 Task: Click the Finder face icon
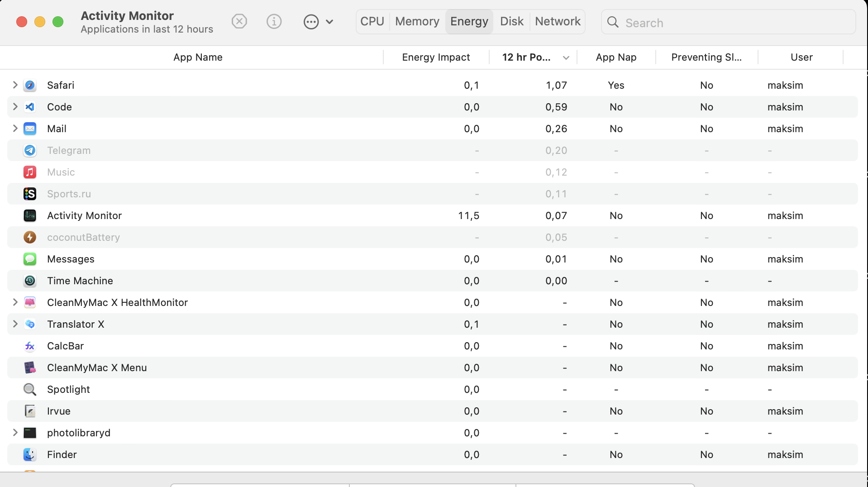click(30, 454)
